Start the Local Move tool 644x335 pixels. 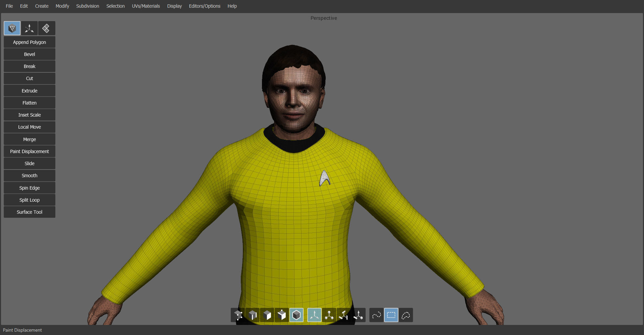[x=30, y=127]
